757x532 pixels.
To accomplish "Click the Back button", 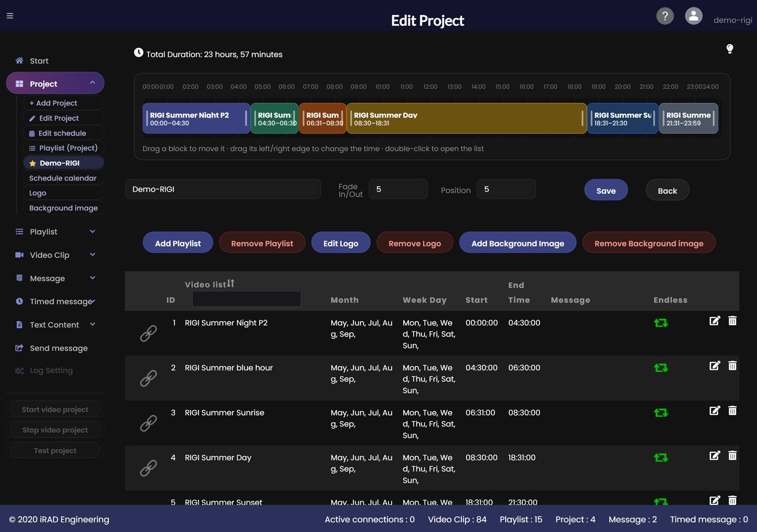I will point(667,190).
